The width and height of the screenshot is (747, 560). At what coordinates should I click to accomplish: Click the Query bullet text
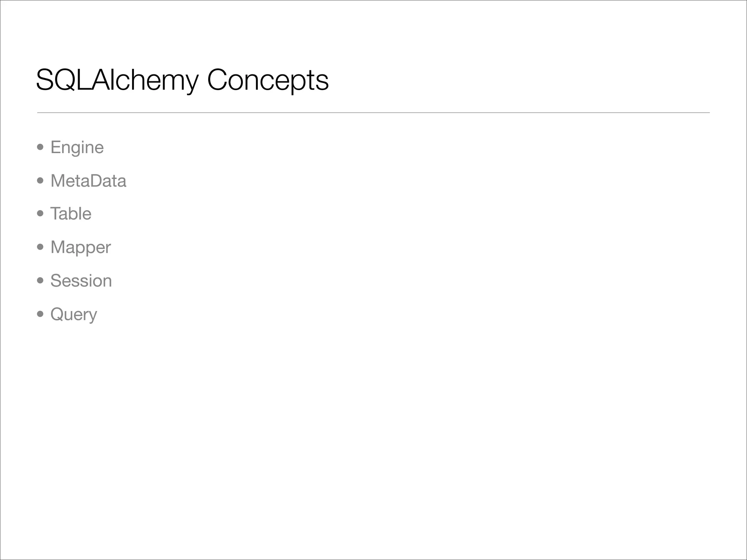[x=74, y=315]
